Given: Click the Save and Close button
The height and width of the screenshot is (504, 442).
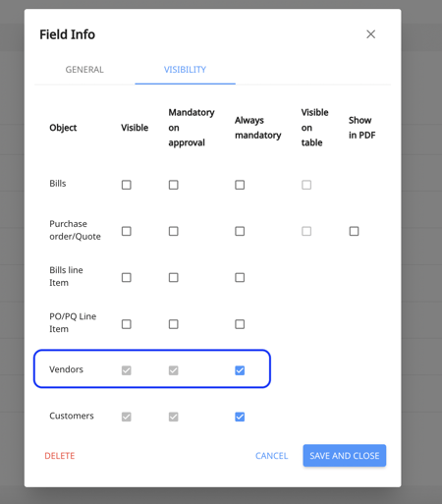Looking at the screenshot, I should pos(345,456).
